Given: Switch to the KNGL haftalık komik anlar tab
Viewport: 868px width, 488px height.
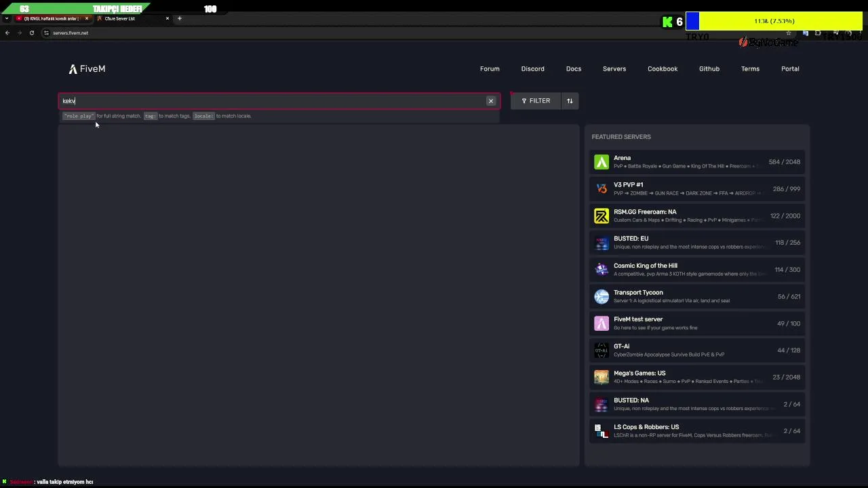Looking at the screenshot, I should pyautogui.click(x=52, y=18).
